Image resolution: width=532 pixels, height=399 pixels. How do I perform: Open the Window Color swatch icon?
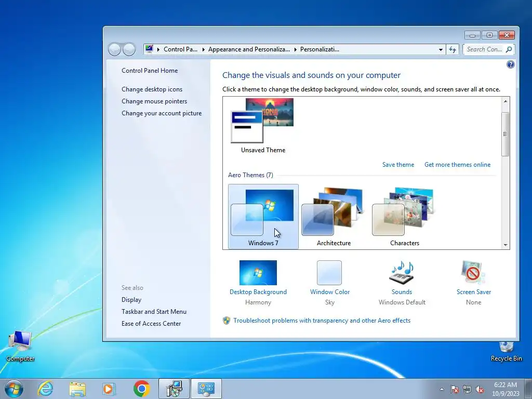(329, 272)
